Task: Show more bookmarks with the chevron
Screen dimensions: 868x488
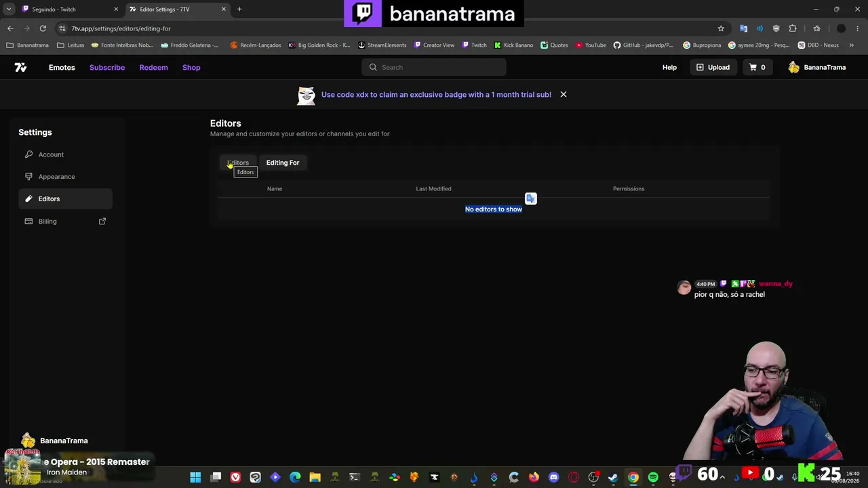Action: 853,45
